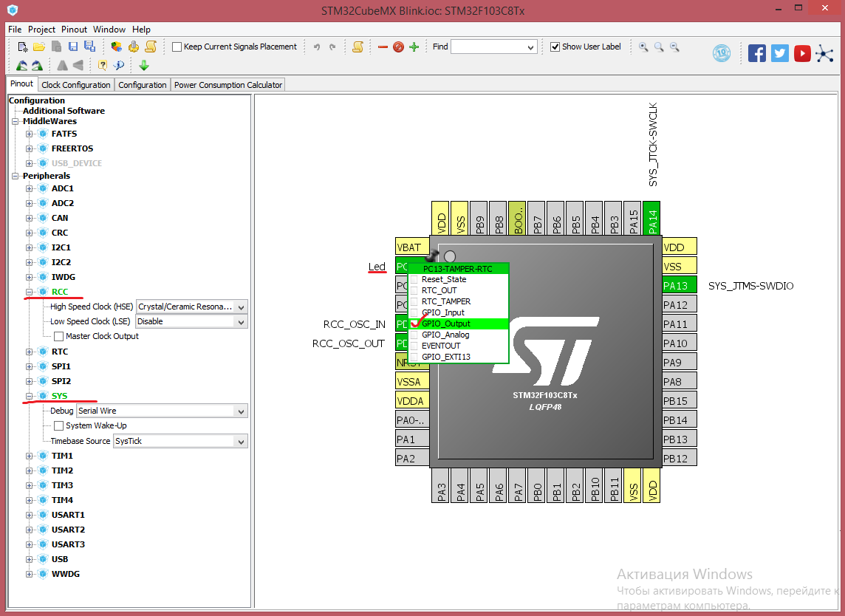Viewport: 845px width, 616px height.
Task: Switch to the Configuration tab
Action: point(143,85)
